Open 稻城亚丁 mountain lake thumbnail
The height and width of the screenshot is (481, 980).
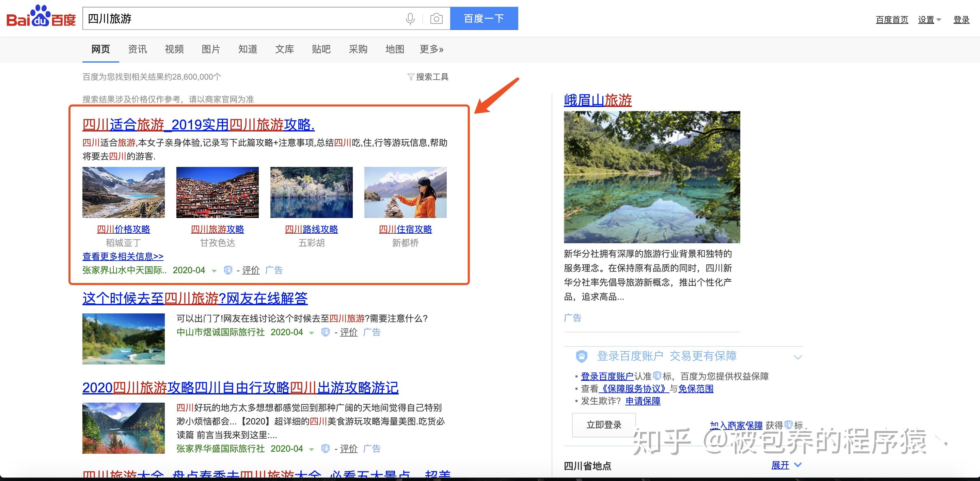tap(124, 192)
